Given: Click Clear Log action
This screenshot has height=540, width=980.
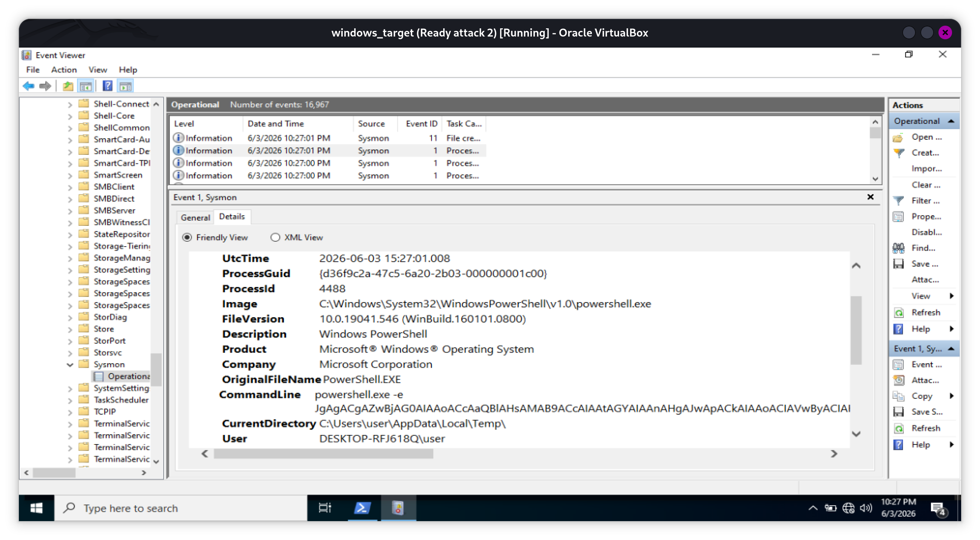Looking at the screenshot, I should 926,185.
